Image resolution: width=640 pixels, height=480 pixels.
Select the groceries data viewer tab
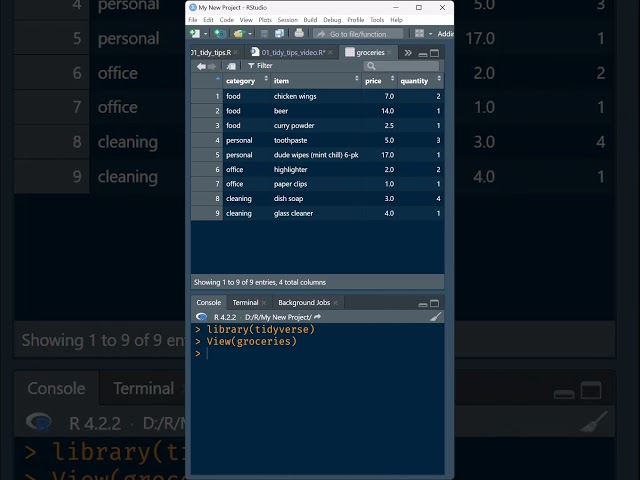tap(370, 53)
